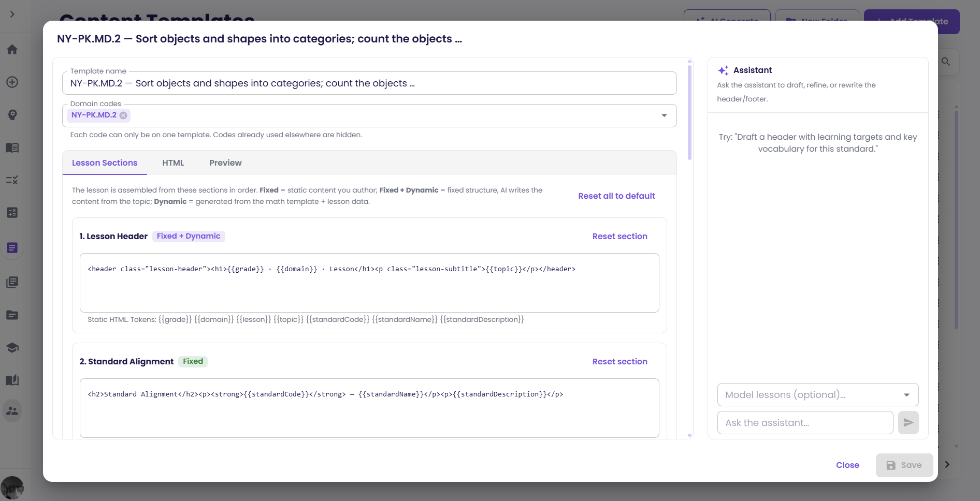Click the green Fixed badge
Screen dimensions: 980x501
tap(193, 362)
